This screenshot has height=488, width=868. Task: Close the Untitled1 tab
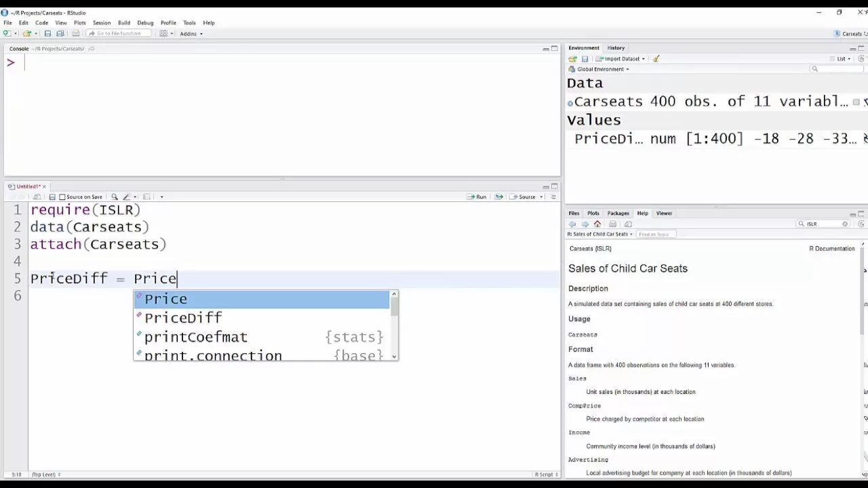[44, 186]
